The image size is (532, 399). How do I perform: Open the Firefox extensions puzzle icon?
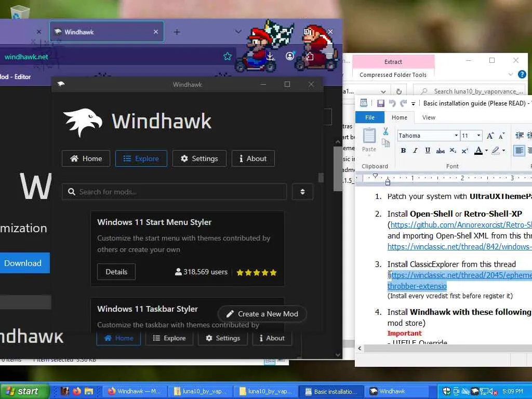pyautogui.click(x=310, y=56)
